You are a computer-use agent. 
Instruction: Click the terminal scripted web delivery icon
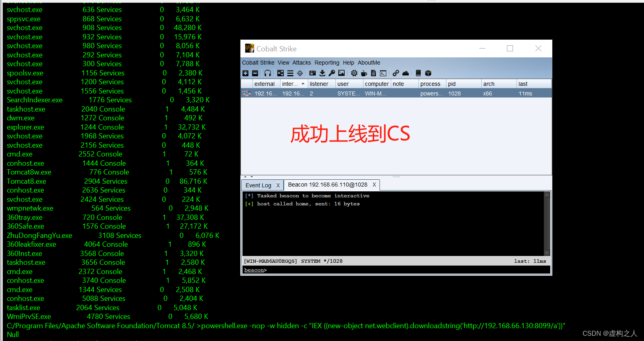coord(383,73)
